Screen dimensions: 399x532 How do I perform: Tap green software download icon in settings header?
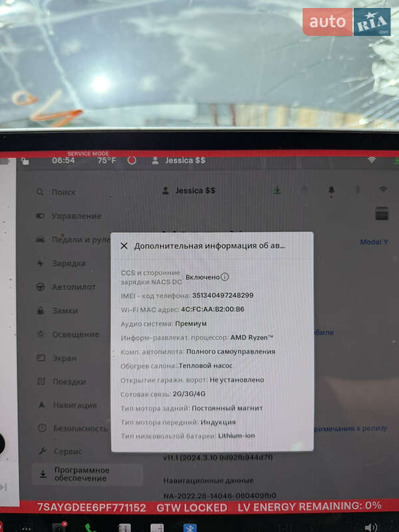(277, 190)
